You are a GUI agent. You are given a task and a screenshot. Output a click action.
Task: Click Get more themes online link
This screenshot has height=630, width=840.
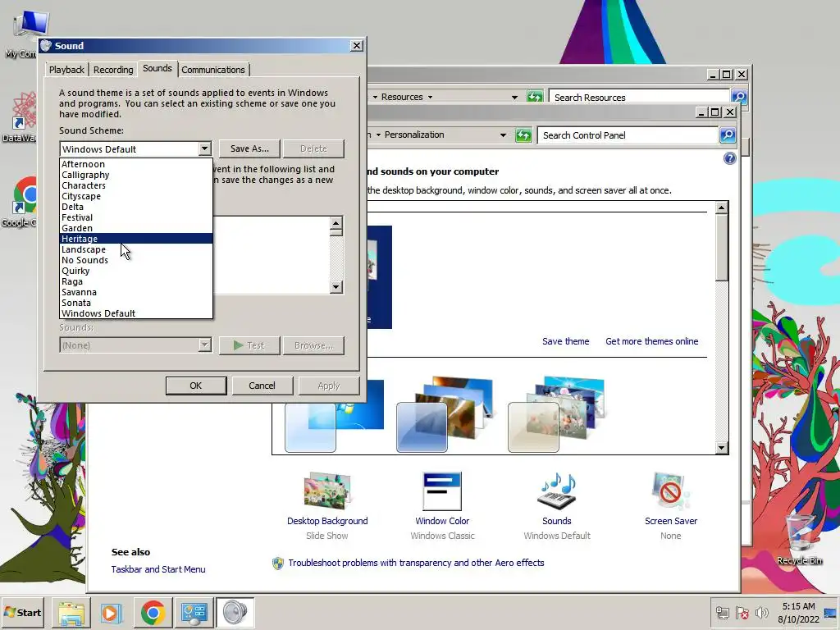tap(652, 341)
